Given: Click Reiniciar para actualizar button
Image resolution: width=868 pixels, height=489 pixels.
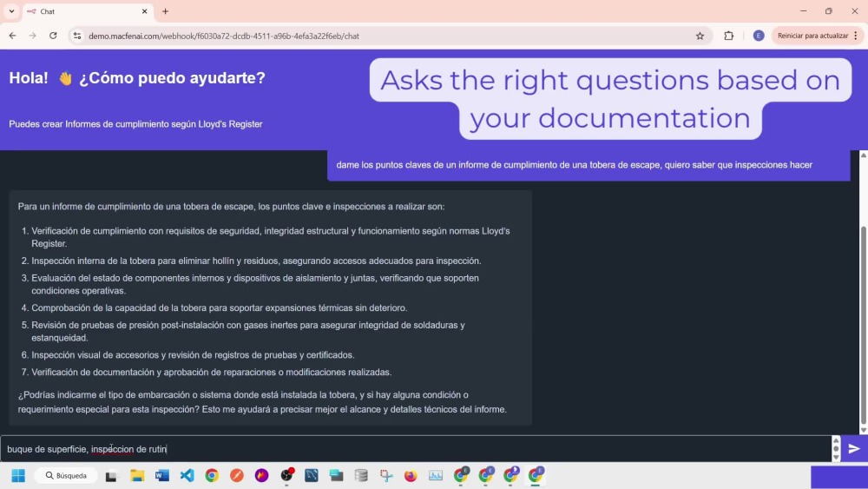Looking at the screenshot, I should pyautogui.click(x=812, y=36).
